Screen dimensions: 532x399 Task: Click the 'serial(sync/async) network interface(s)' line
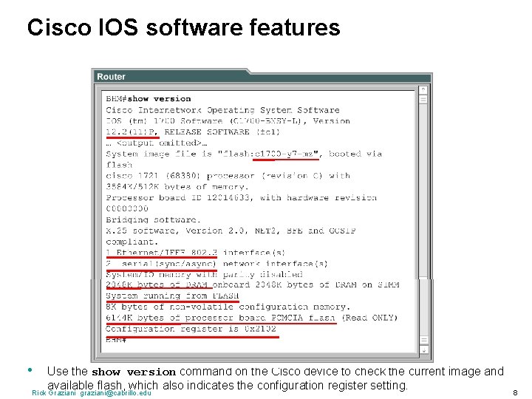216,264
